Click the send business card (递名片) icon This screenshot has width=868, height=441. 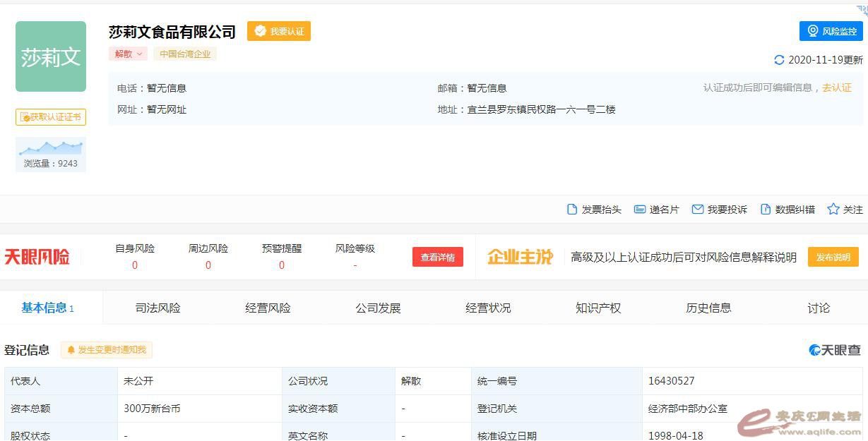click(x=640, y=210)
